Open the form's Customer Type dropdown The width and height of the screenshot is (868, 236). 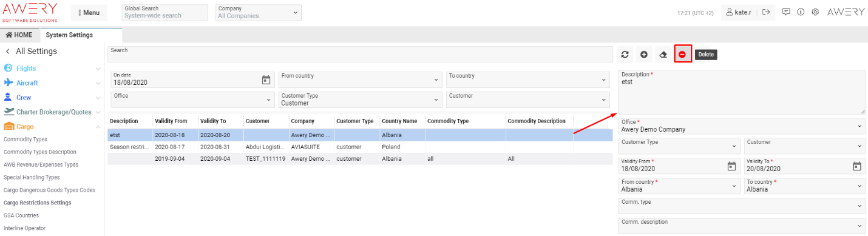click(680, 146)
